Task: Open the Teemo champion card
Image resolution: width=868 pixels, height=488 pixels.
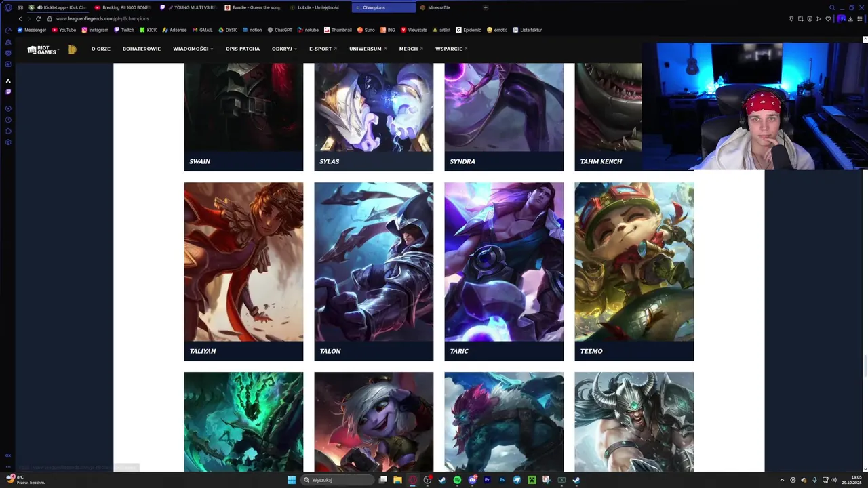Action: pos(634,271)
